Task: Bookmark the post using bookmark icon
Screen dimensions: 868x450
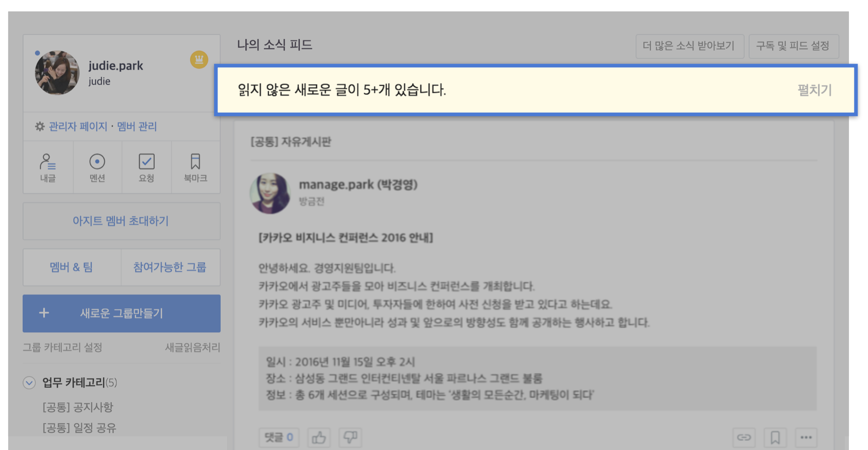Action: pos(775,437)
